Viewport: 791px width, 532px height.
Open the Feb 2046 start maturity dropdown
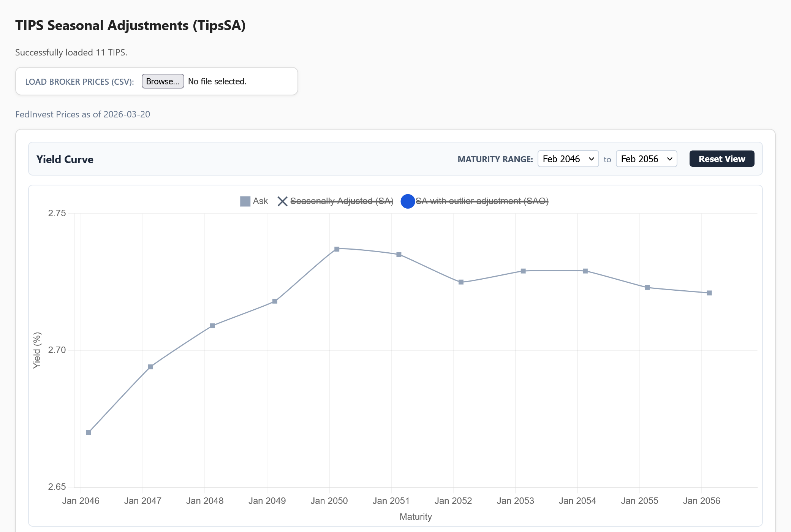tap(568, 159)
